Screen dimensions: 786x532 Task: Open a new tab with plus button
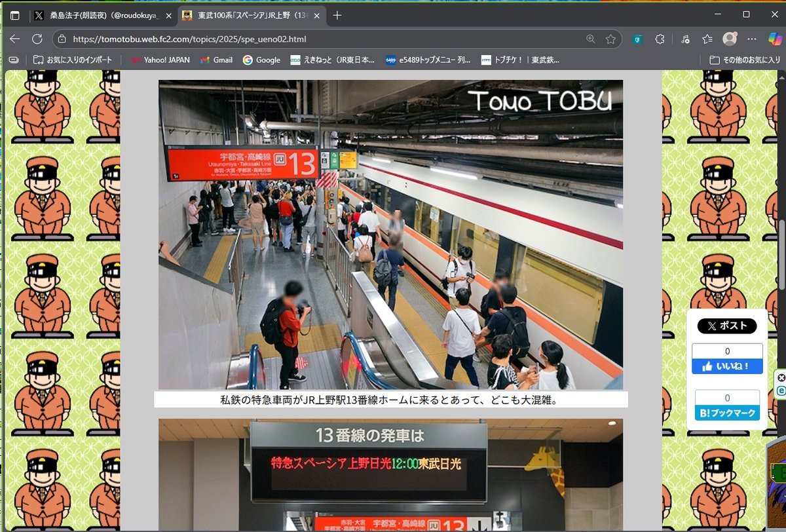click(337, 15)
